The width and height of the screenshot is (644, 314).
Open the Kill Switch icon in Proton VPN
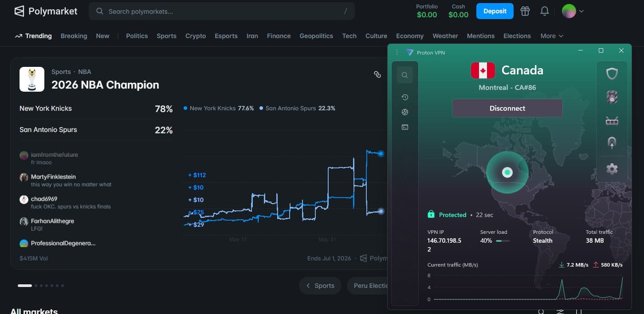(612, 97)
